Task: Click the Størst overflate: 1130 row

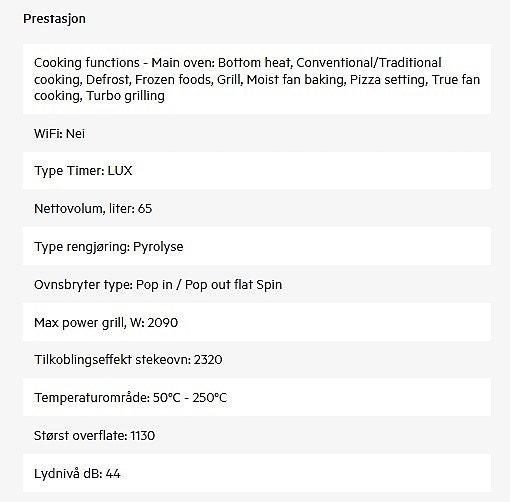Action: point(257,435)
